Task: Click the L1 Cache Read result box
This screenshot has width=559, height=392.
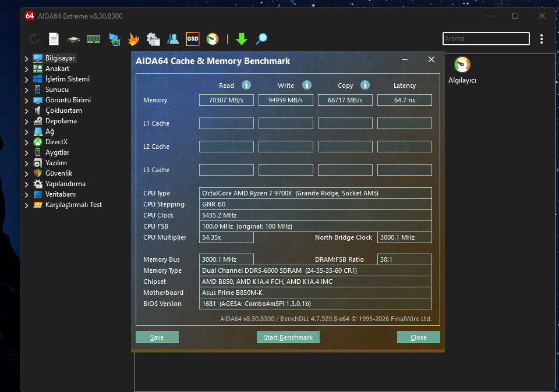Action: pos(227,123)
